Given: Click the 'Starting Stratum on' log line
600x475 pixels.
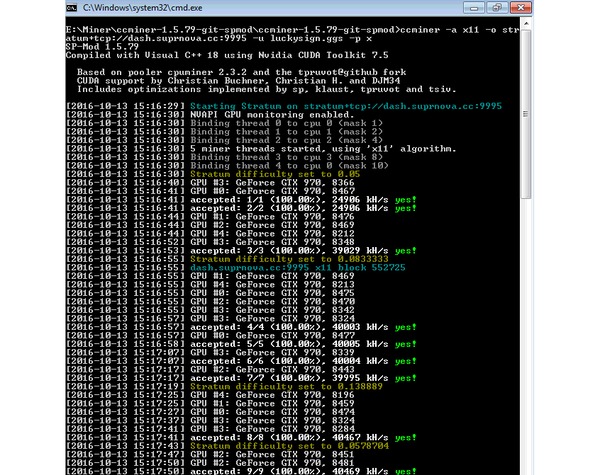Looking at the screenshot, I should (x=284, y=106).
